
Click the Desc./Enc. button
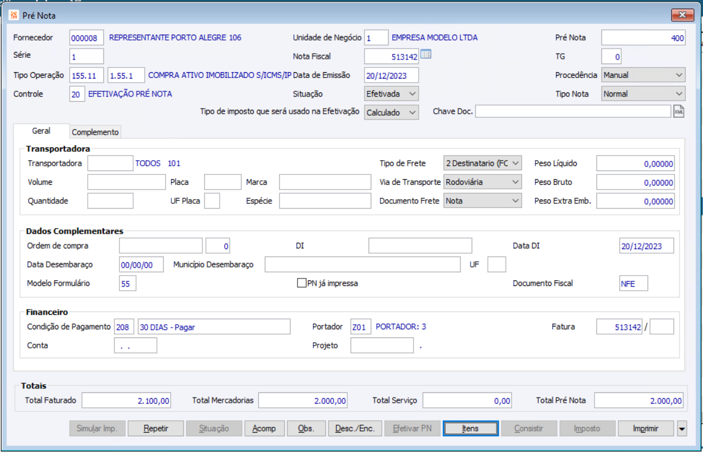(x=355, y=428)
